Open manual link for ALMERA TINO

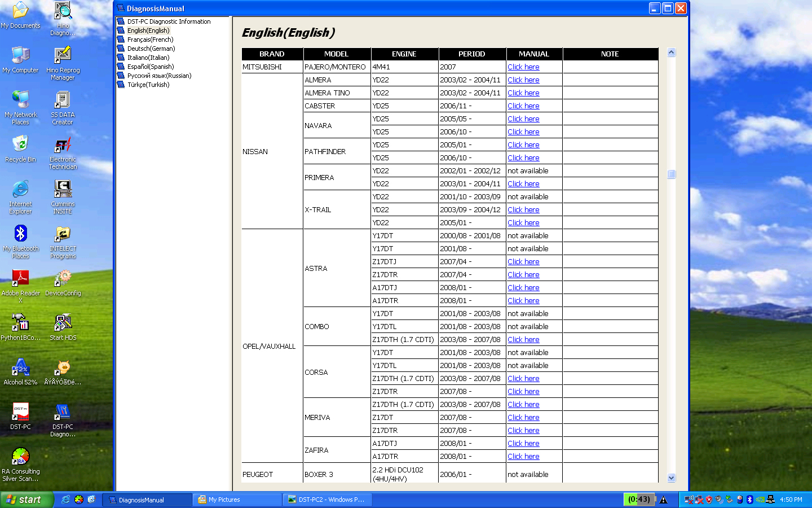523,93
